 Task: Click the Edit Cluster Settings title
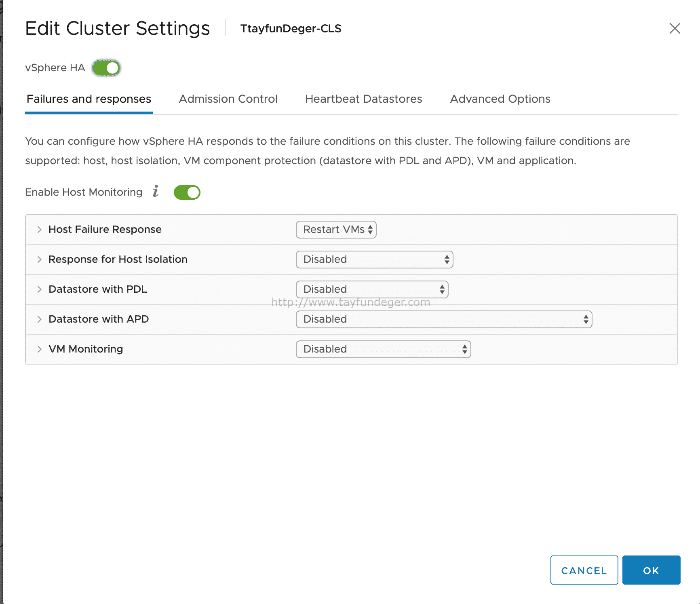click(118, 28)
